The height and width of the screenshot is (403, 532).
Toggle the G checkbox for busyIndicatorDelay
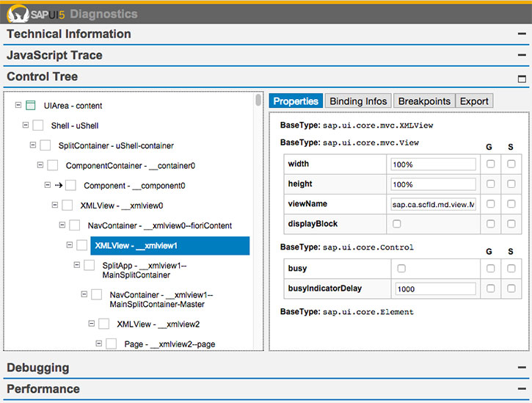490,288
